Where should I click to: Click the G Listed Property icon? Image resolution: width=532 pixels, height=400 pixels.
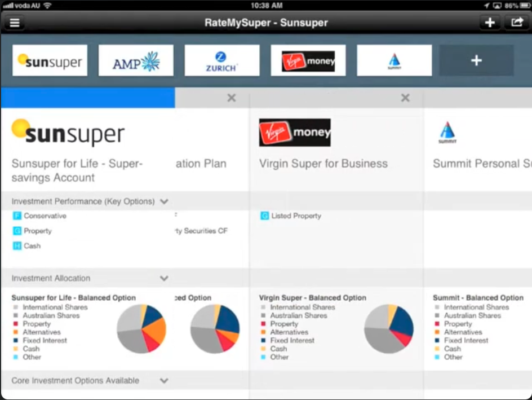pos(265,216)
